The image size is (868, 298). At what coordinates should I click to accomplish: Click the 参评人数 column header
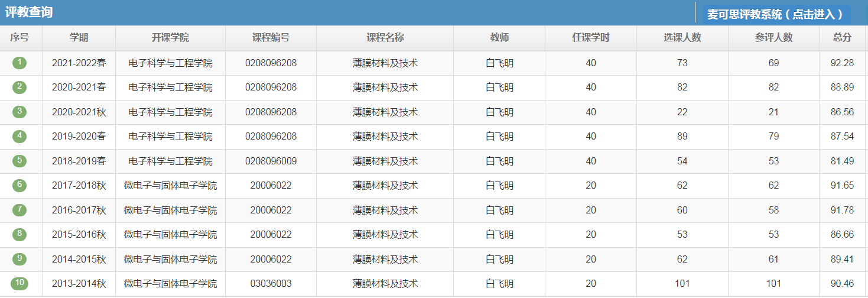(773, 38)
